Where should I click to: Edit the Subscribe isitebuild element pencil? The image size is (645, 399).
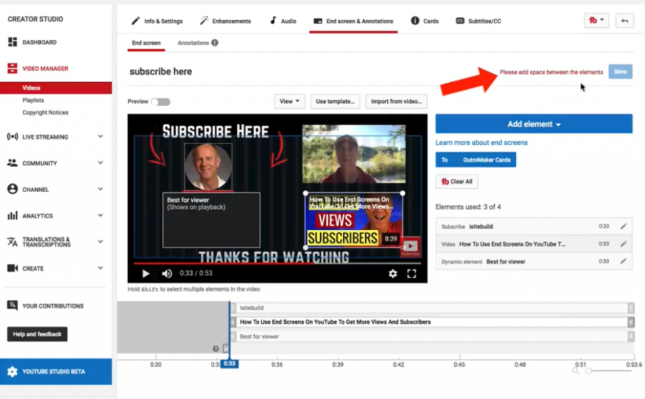click(624, 226)
